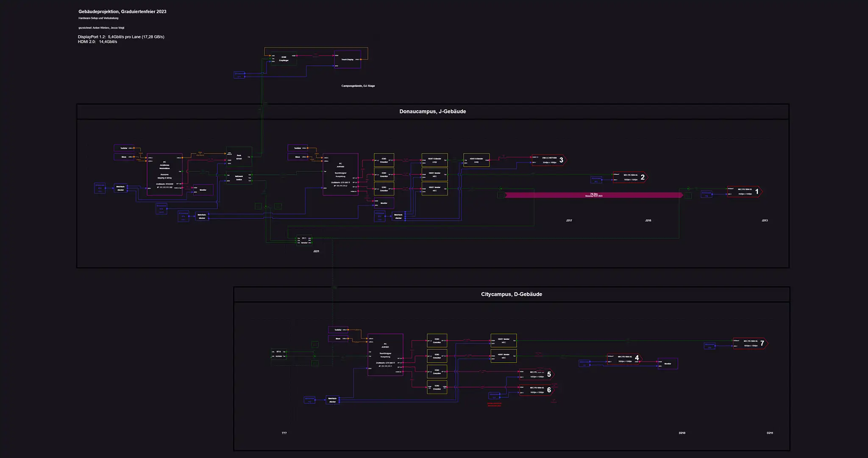Click the Gebäudeprojektion, Graduiertenfeier 2023 title

click(122, 12)
